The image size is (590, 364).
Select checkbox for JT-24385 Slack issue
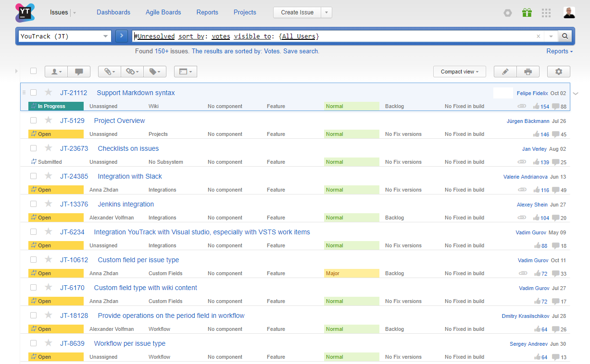(34, 176)
